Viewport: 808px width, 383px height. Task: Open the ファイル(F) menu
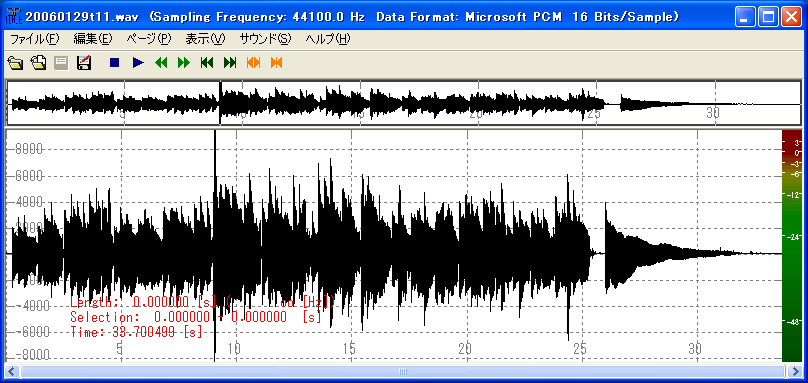pos(35,39)
